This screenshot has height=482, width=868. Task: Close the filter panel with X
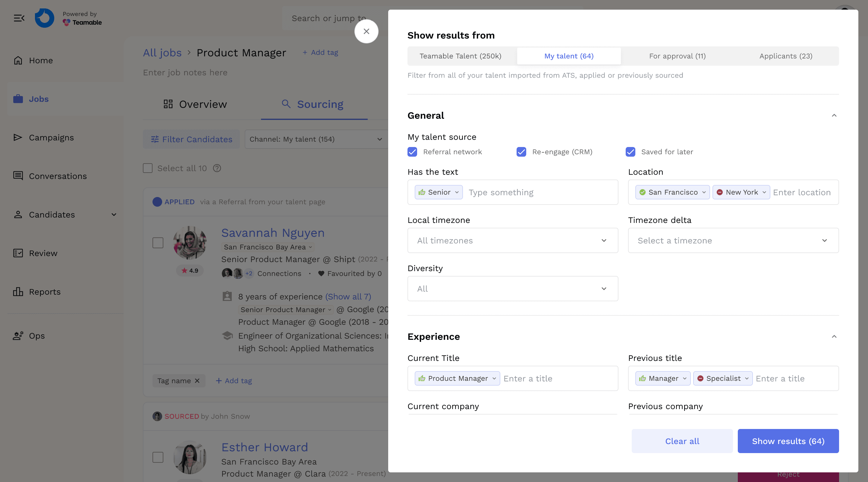366,31
